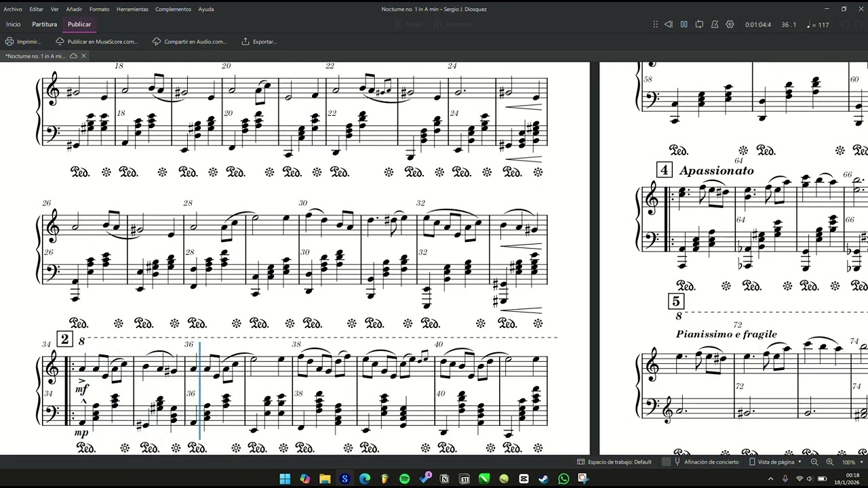
Task: Select rehearsal mark 2 in the score
Action: tap(64, 339)
